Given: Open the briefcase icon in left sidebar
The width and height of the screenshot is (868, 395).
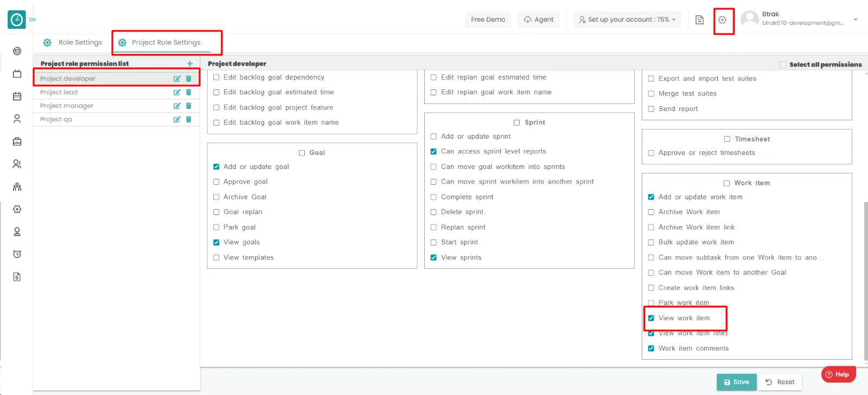Looking at the screenshot, I should coord(17,141).
